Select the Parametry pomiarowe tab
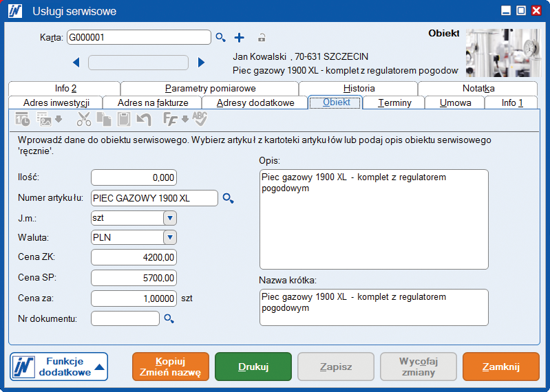Screen dimensions: 550x392 [x=210, y=88]
